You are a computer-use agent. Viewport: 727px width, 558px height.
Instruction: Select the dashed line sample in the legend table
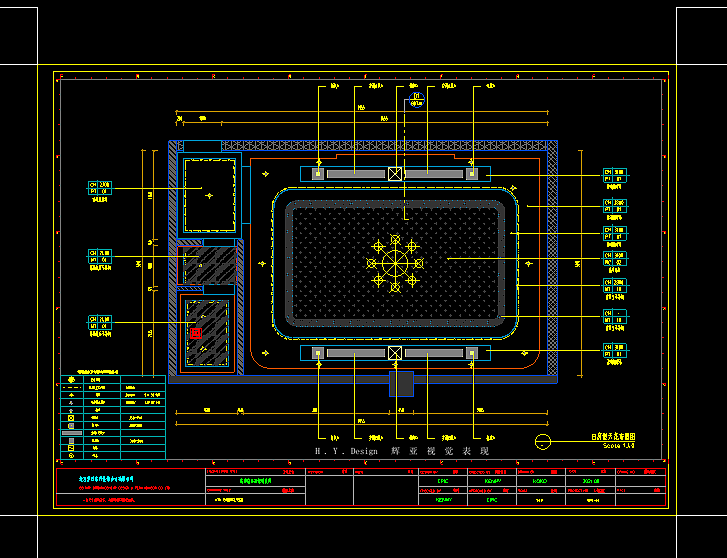(x=72, y=387)
